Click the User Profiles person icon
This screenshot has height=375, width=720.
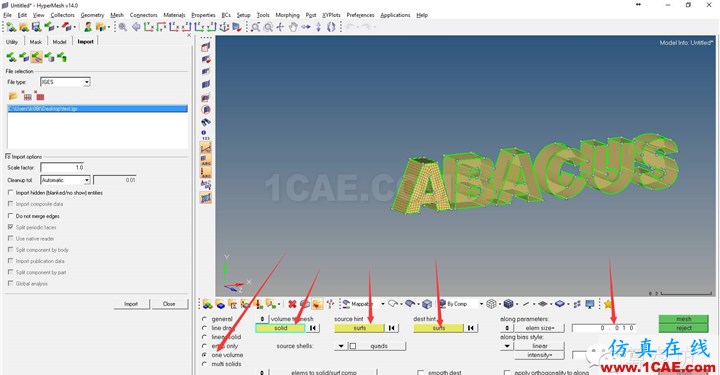tap(88, 27)
